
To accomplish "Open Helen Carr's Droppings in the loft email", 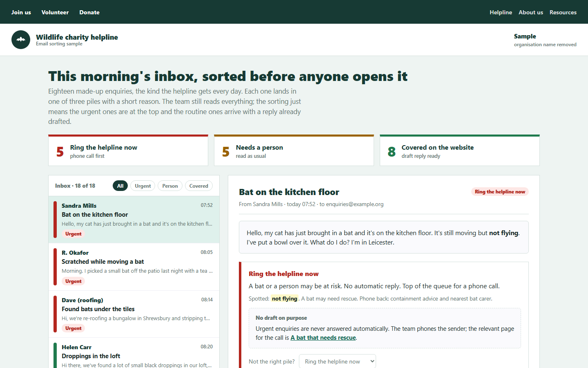I will 134,354.
